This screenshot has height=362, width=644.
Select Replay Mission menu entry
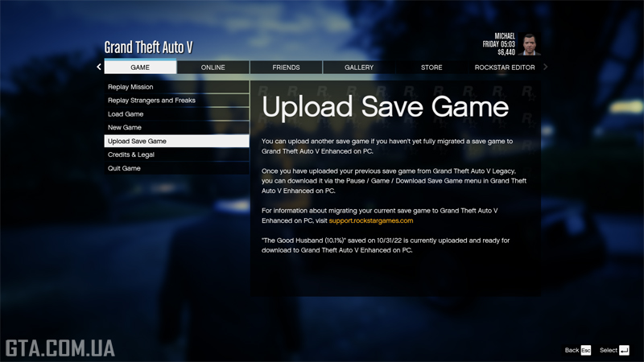[x=176, y=87]
